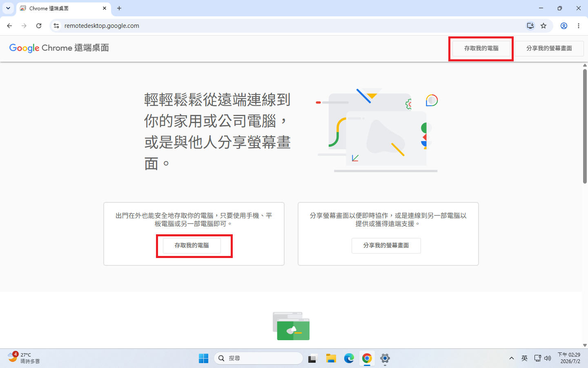The image size is (588, 368).
Task: Open the Windows Start menu
Action: pyautogui.click(x=203, y=358)
